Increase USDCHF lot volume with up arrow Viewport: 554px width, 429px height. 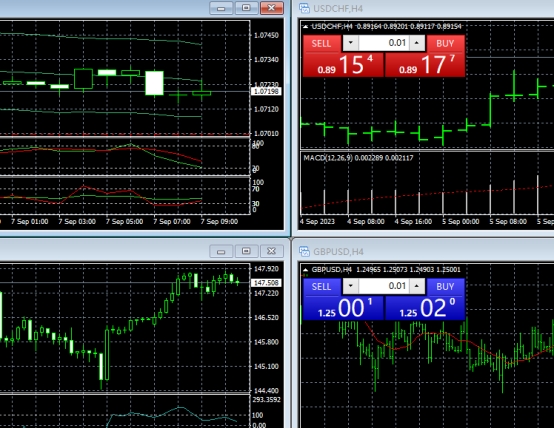point(417,43)
